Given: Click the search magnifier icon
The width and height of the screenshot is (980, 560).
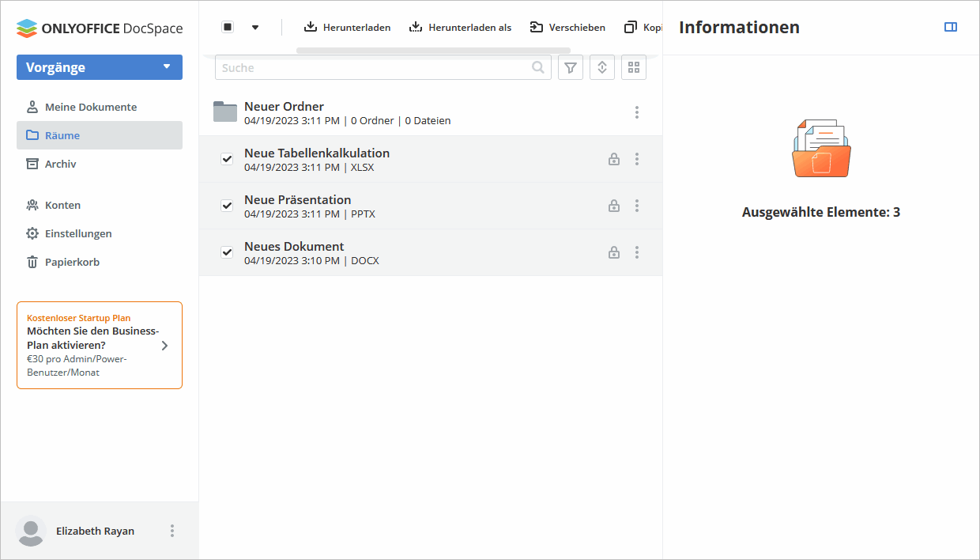Looking at the screenshot, I should (x=538, y=68).
